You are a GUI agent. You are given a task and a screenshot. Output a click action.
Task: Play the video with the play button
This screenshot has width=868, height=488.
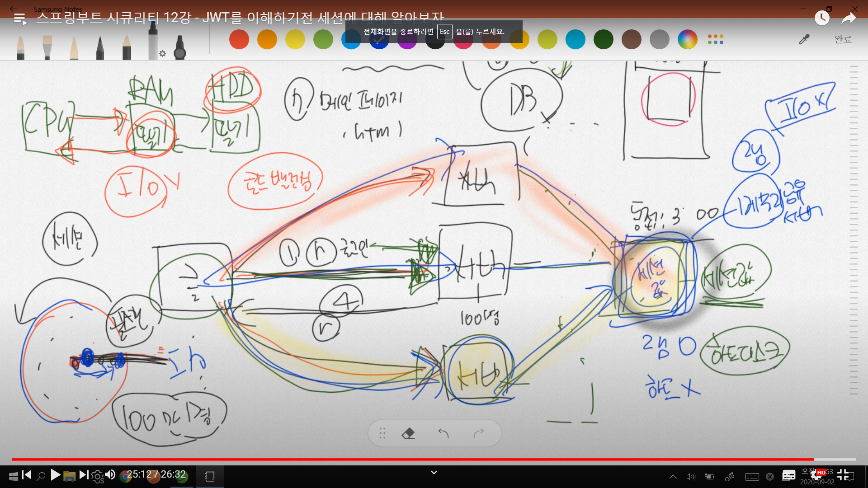pos(55,474)
